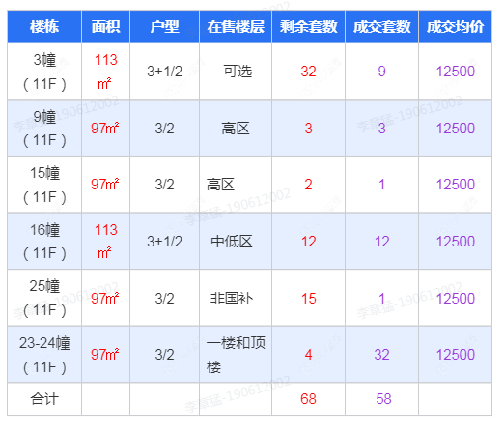Click the 面积 column header
Screen dimensions: 504x434
(x=105, y=26)
